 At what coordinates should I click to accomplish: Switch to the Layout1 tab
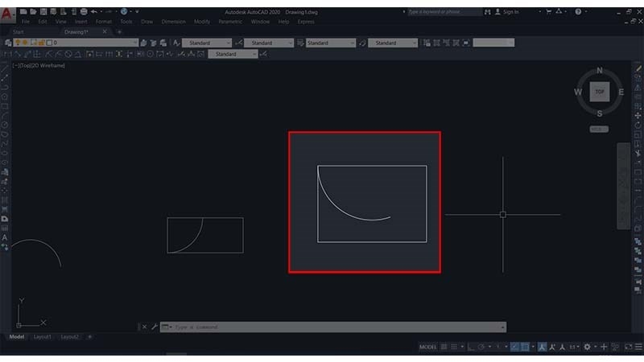click(x=43, y=337)
